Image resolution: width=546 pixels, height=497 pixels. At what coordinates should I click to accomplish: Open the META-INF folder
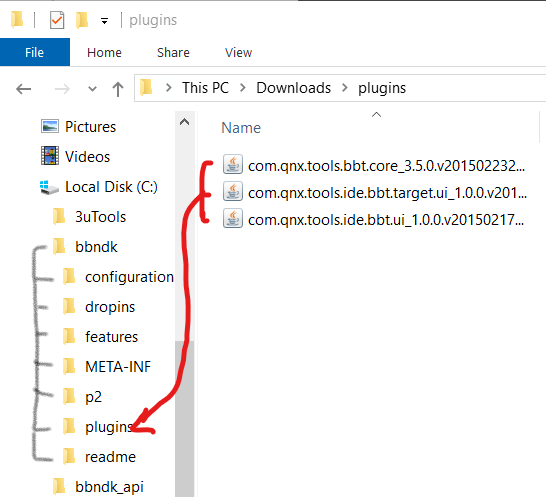click(x=118, y=367)
